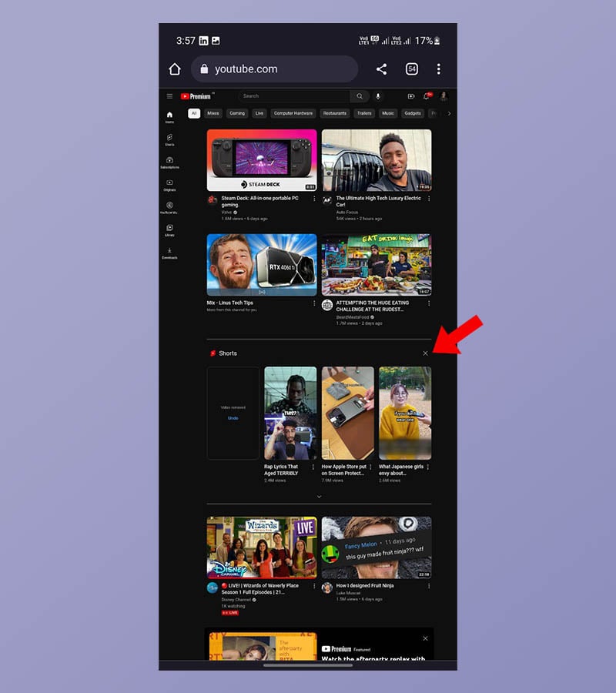The width and height of the screenshot is (616, 693).
Task: Open options for Fruit Ninja video
Action: tap(429, 586)
